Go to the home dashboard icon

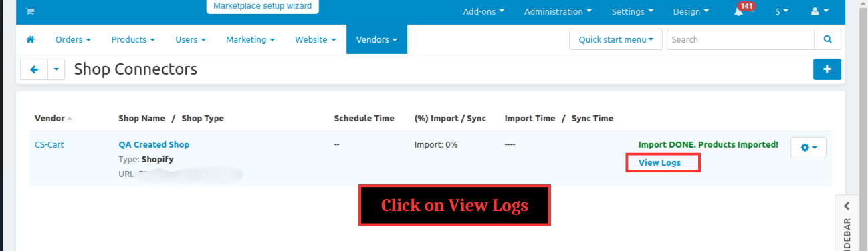pos(30,39)
